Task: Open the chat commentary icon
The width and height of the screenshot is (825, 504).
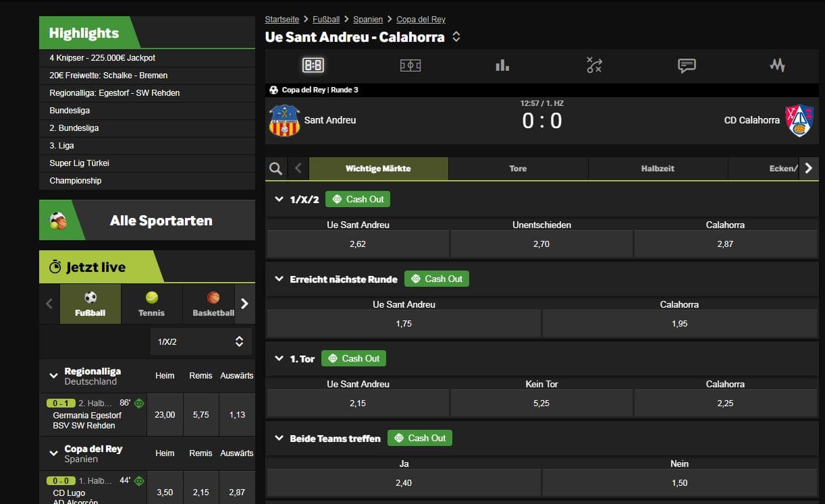Action: pyautogui.click(x=687, y=65)
